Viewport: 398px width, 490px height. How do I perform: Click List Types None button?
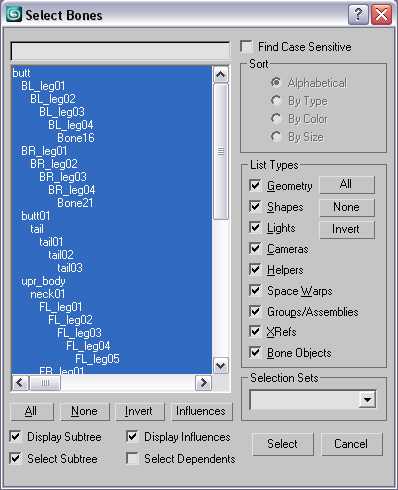(347, 207)
